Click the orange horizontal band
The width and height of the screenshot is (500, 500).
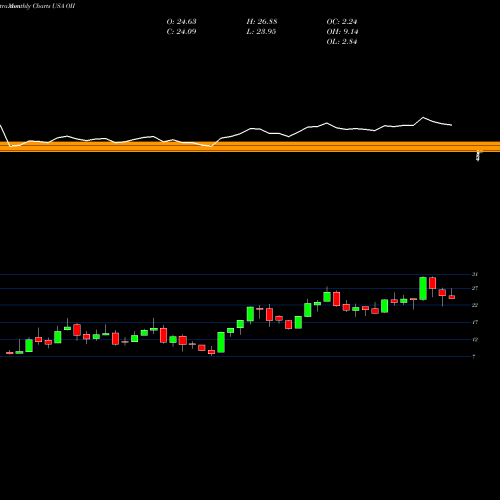click(250, 147)
